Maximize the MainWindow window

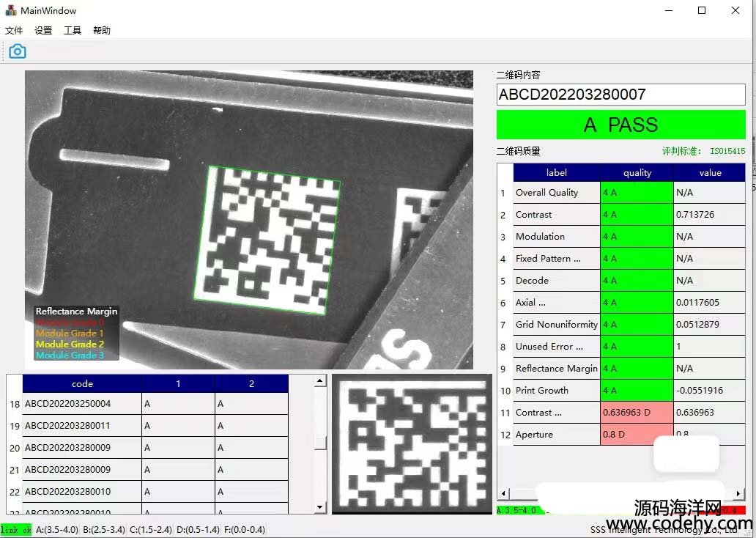point(702,10)
